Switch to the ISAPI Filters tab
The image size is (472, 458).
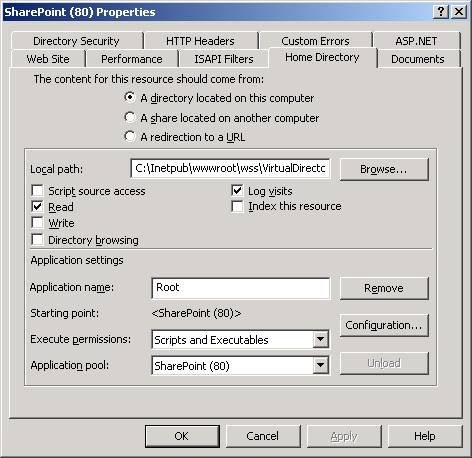point(224,59)
